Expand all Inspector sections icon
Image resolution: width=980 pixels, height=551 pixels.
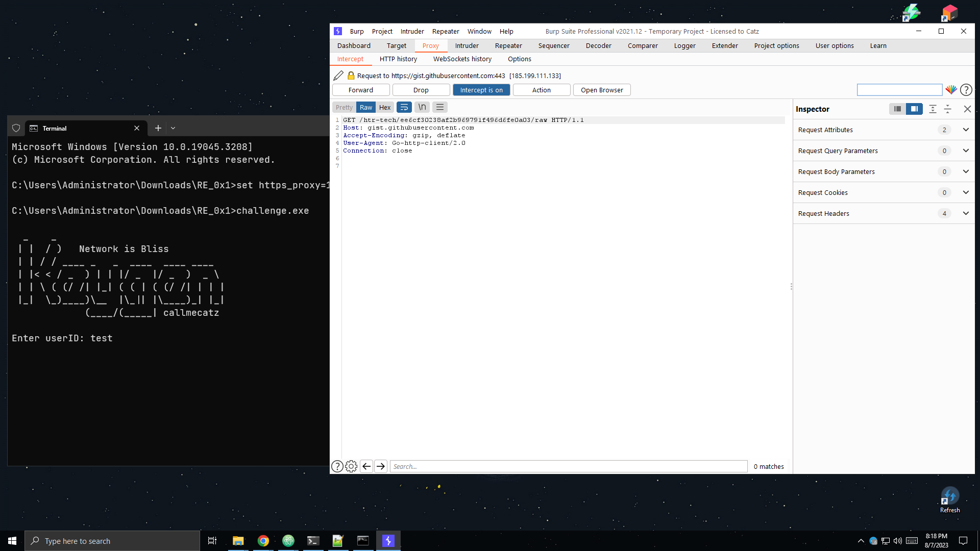(x=934, y=109)
